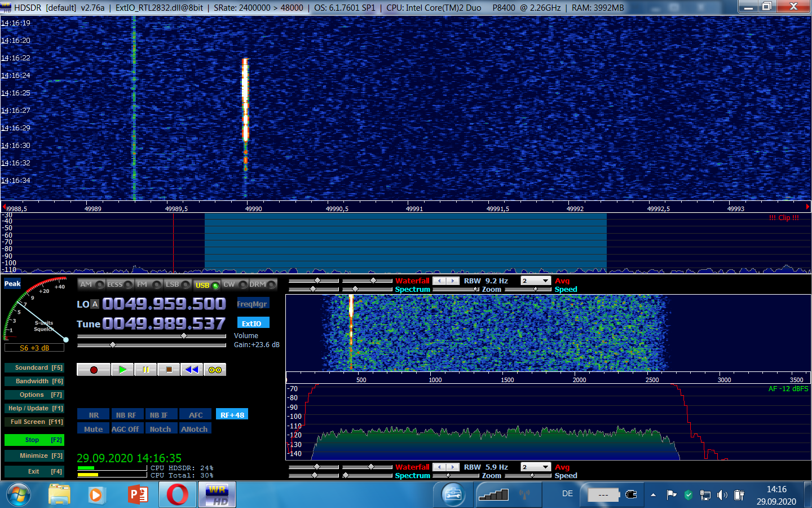Screen dimensions: 812x508
Task: Select USB demodulation mode
Action: click(x=206, y=285)
